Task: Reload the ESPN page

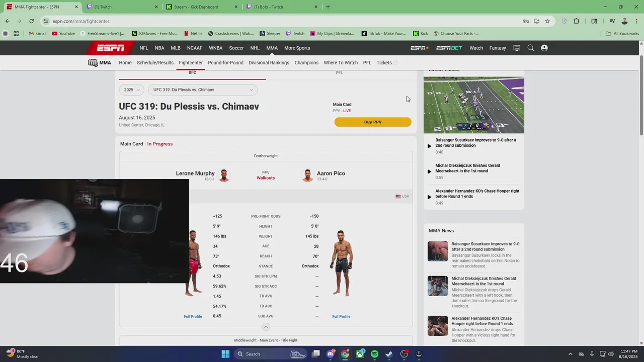Action: pos(31,21)
